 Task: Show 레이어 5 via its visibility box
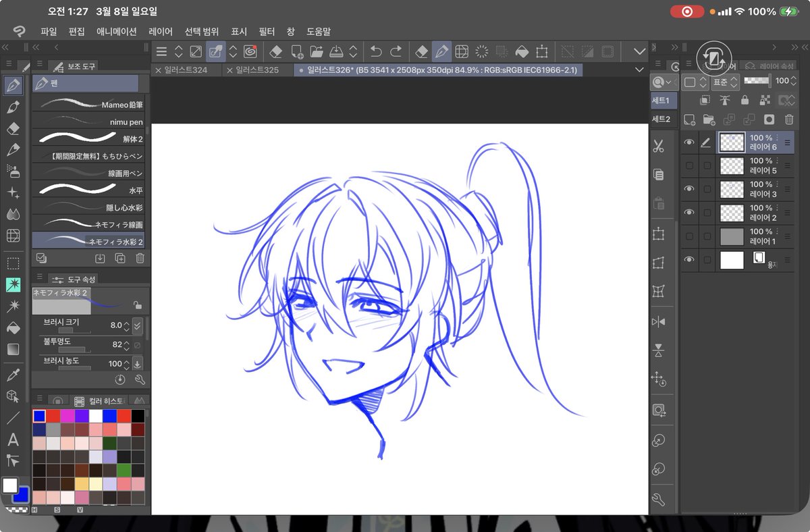[689, 165]
